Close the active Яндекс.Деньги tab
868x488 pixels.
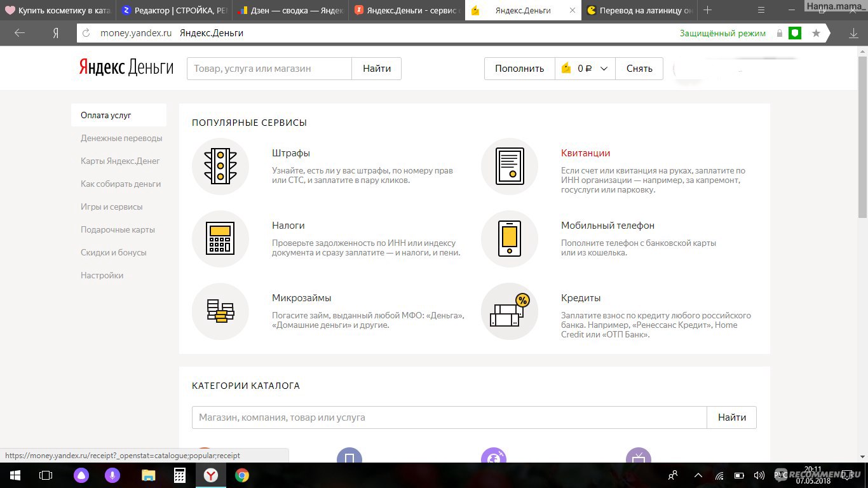[572, 10]
